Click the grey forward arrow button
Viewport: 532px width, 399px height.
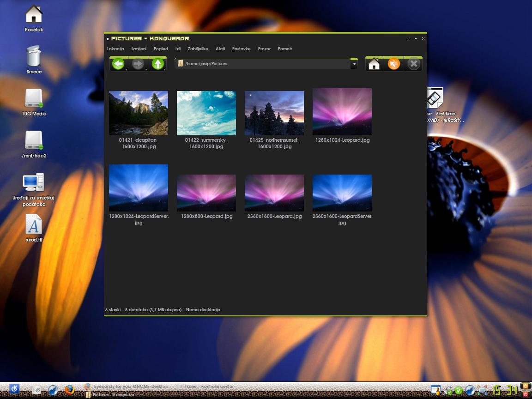pyautogui.click(x=138, y=64)
